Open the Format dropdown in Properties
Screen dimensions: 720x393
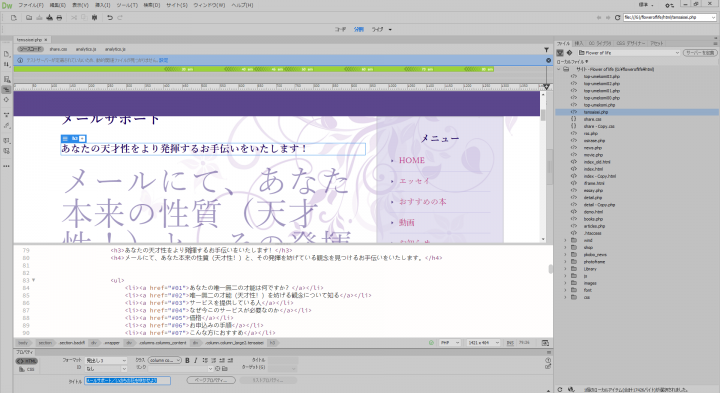click(106, 360)
